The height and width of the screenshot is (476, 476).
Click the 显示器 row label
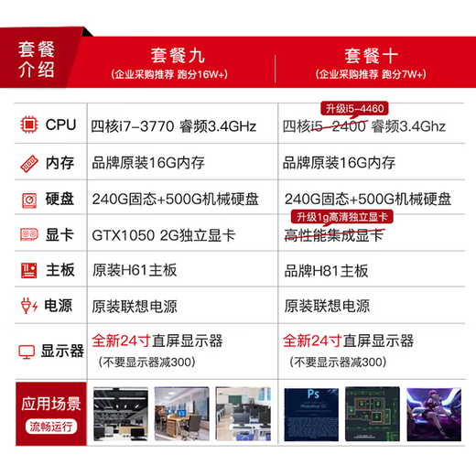pos(62,351)
